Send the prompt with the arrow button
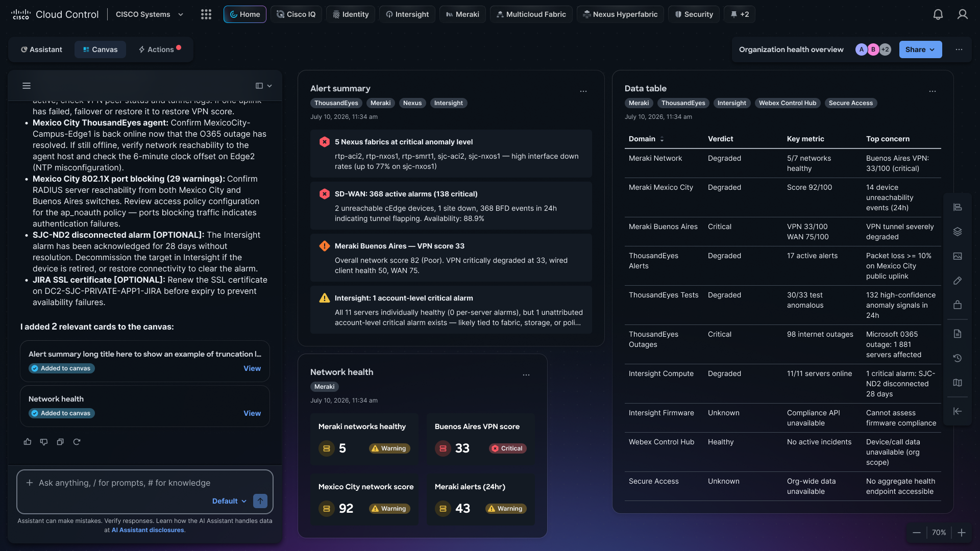The height and width of the screenshot is (551, 980). coord(260,501)
